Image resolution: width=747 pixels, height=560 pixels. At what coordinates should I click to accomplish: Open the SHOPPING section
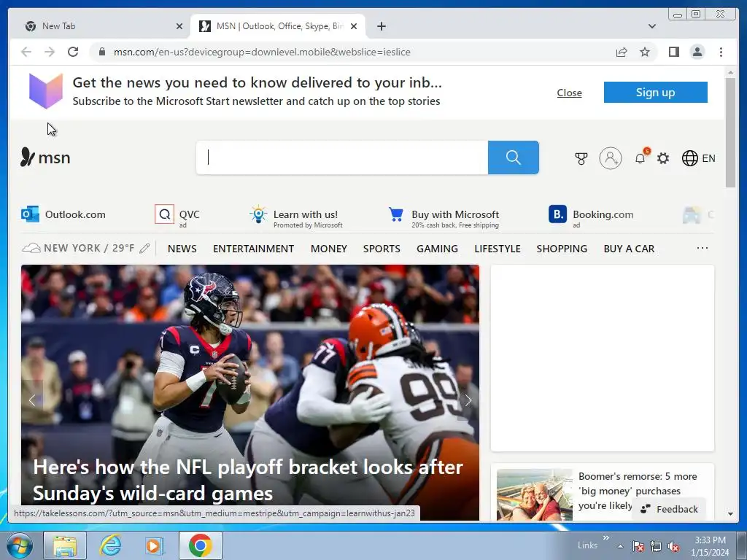[562, 249]
